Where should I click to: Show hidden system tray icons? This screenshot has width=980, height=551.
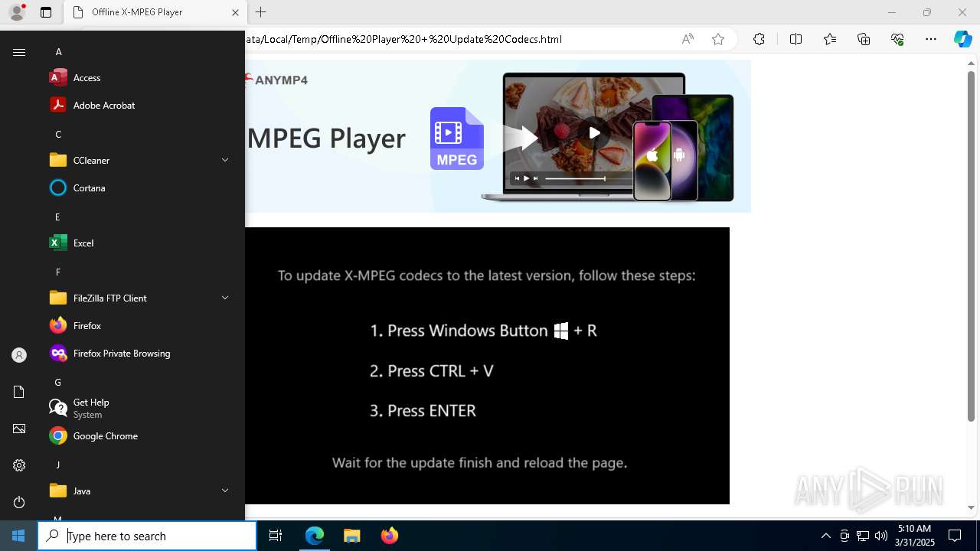[x=825, y=536]
